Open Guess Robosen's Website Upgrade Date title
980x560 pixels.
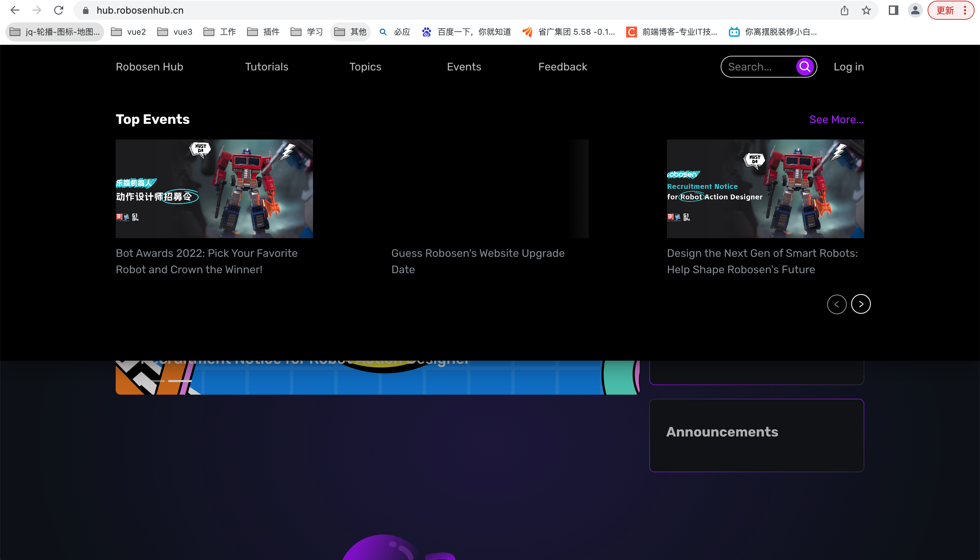pos(478,261)
